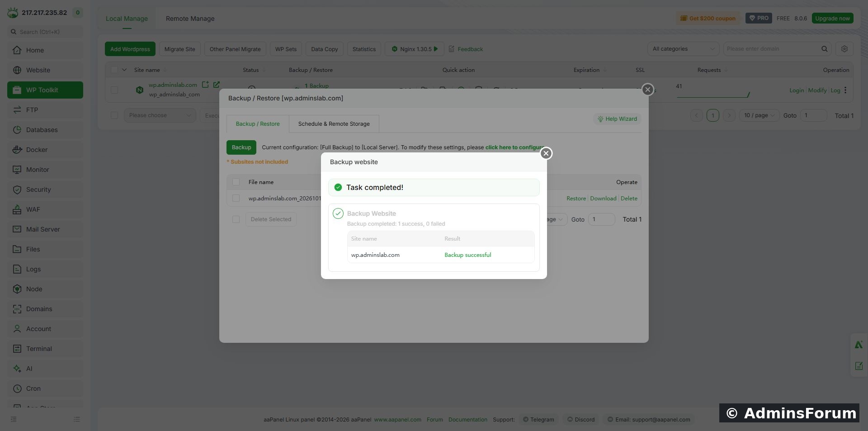Image resolution: width=868 pixels, height=431 pixels.
Task: Click Download for the backup file
Action: pyautogui.click(x=603, y=199)
